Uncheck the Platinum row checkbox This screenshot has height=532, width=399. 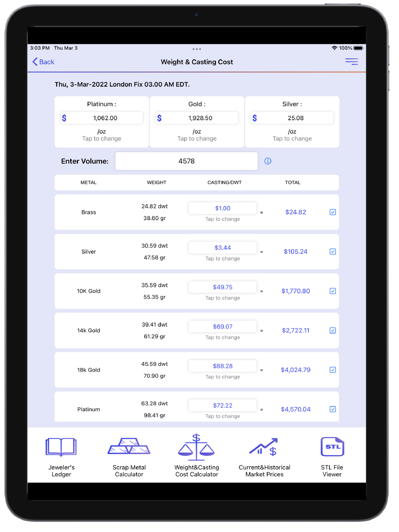333,409
